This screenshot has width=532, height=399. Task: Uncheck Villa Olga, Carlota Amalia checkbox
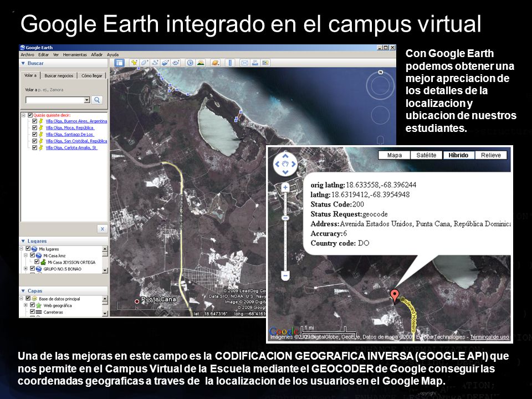coord(34,147)
